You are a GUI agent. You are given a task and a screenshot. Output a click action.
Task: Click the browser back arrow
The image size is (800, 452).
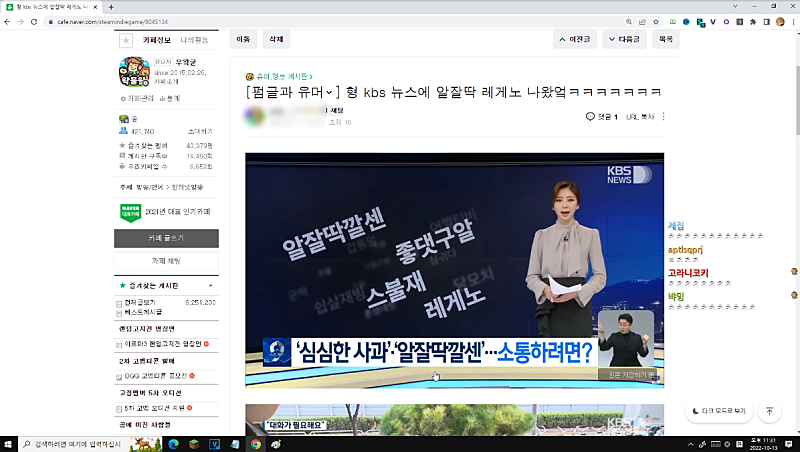7,22
